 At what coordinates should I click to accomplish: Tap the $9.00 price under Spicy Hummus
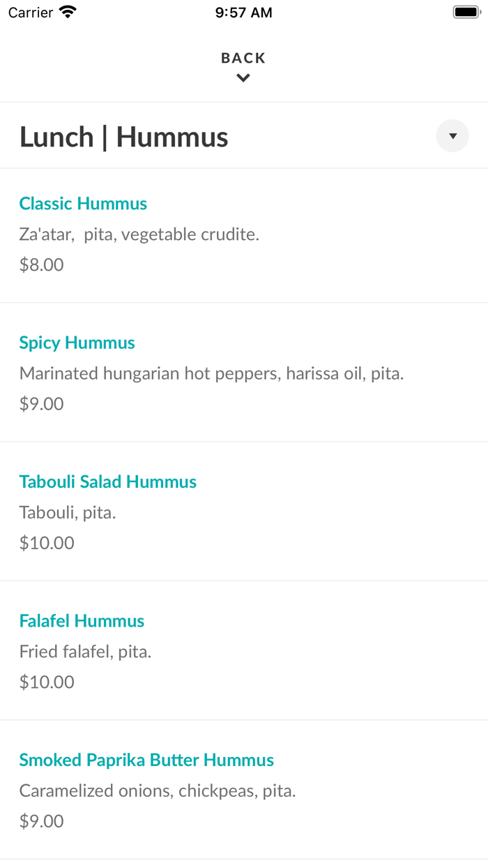point(41,404)
